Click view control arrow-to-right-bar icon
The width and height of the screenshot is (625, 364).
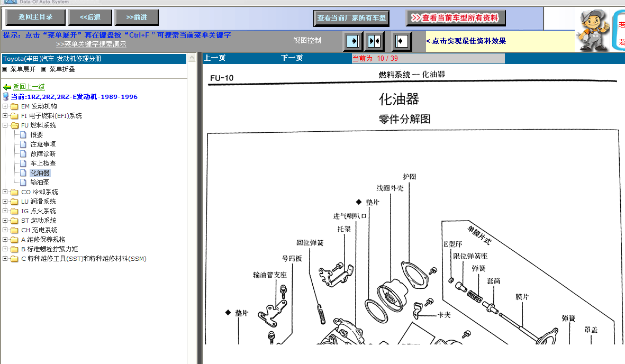[353, 41]
